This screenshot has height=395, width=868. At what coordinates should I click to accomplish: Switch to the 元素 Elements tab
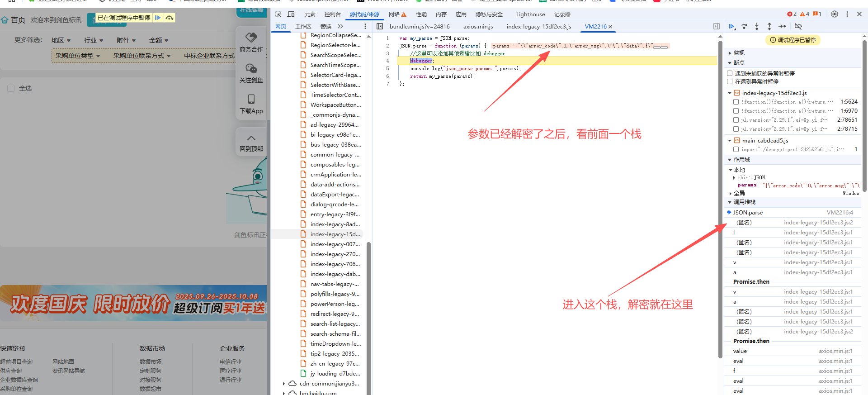point(310,14)
